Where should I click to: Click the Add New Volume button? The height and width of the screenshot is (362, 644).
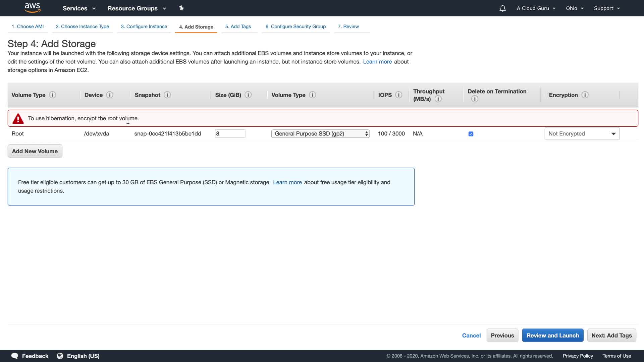pyautogui.click(x=35, y=151)
